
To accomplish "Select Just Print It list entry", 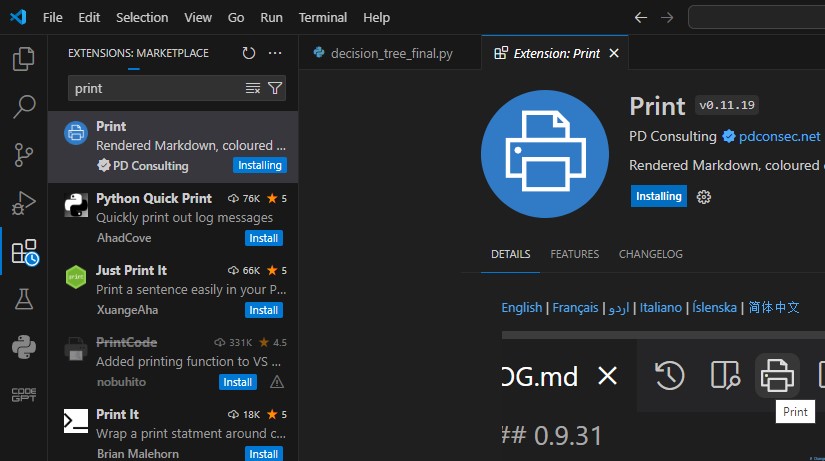I will click(173, 290).
